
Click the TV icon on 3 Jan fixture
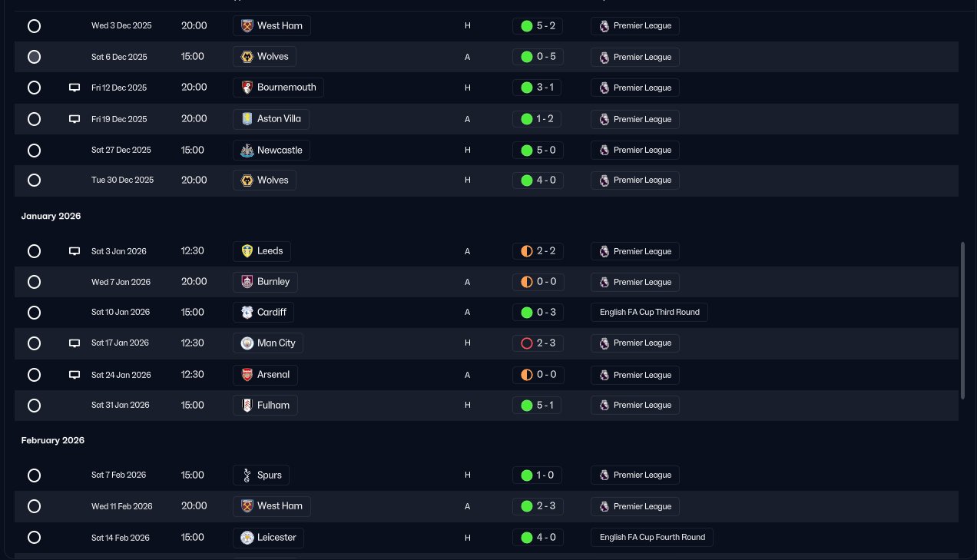75,251
